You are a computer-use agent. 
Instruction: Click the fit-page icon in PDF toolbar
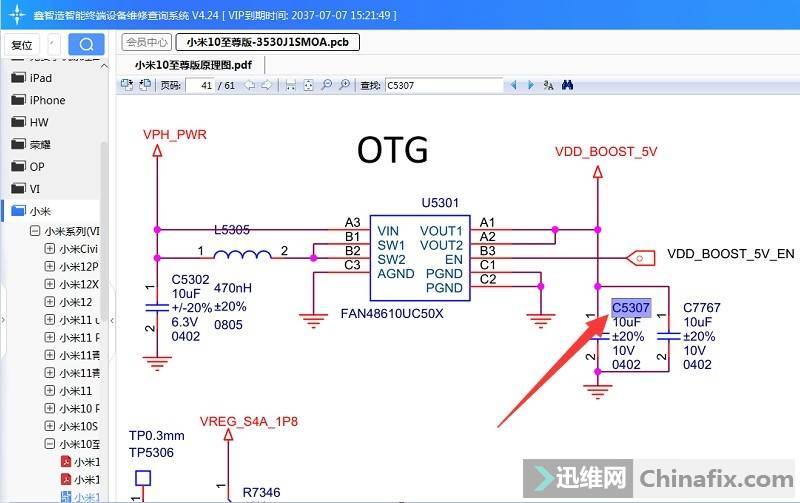pyautogui.click(x=309, y=86)
